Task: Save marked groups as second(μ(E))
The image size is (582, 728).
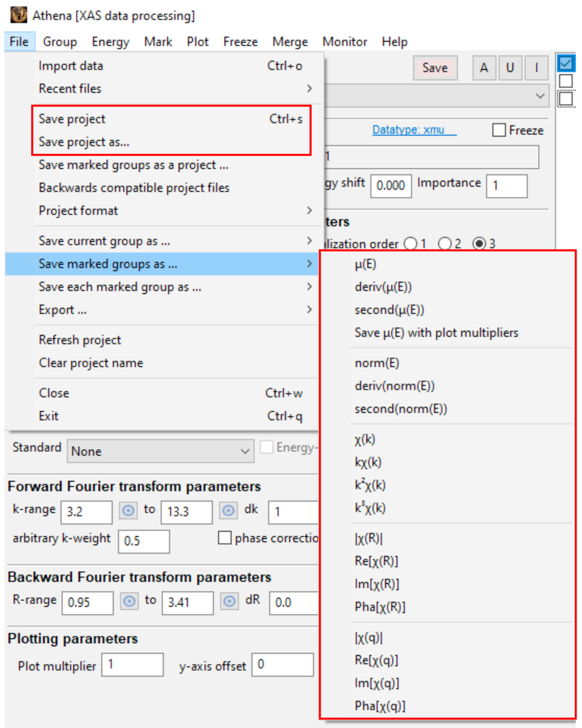Action: pos(448,309)
